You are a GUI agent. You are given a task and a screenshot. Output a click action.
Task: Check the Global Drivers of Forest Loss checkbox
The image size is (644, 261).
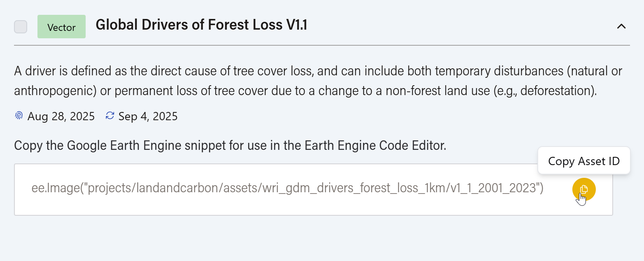point(21,27)
